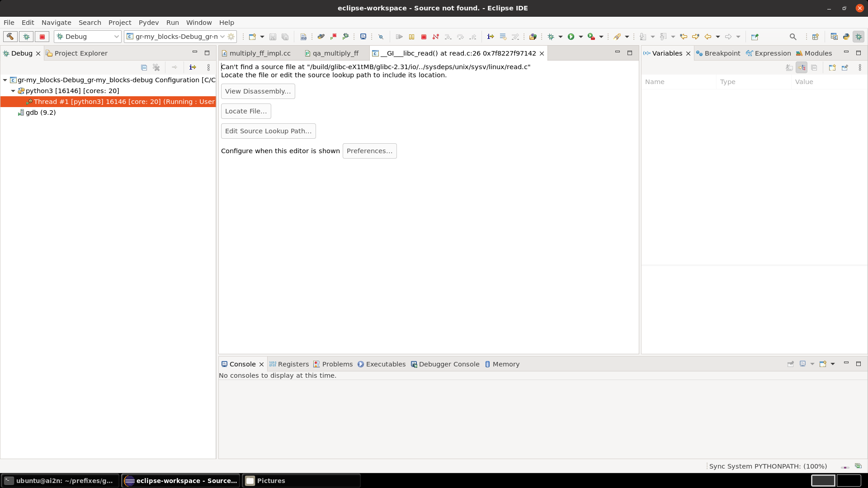
Task: Switch to the Debugger Console tab
Action: tap(445, 364)
